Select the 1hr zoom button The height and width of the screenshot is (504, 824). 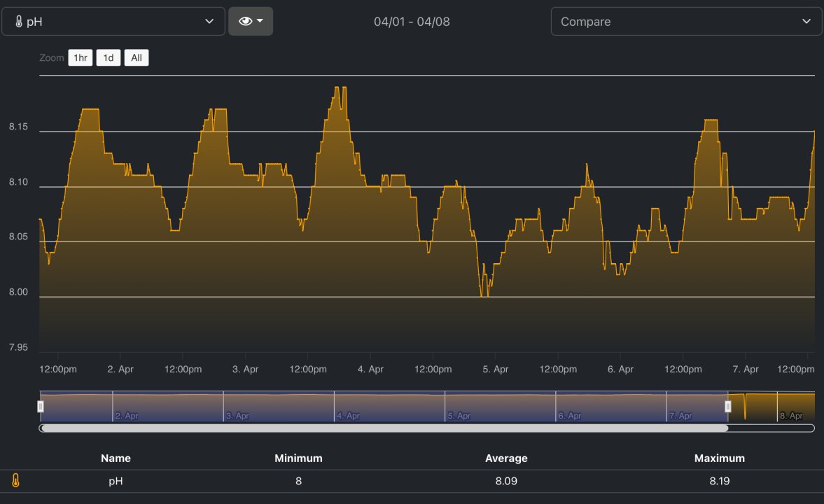(81, 58)
